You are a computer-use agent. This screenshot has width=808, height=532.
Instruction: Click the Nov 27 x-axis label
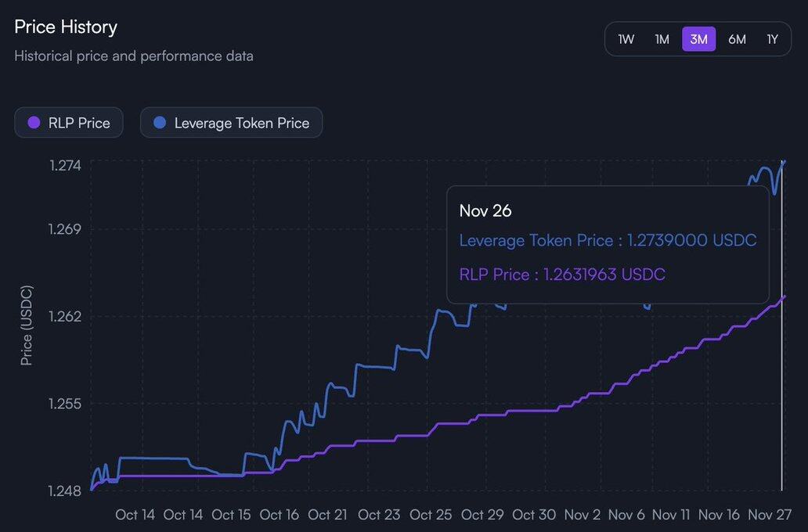pyautogui.click(x=770, y=515)
